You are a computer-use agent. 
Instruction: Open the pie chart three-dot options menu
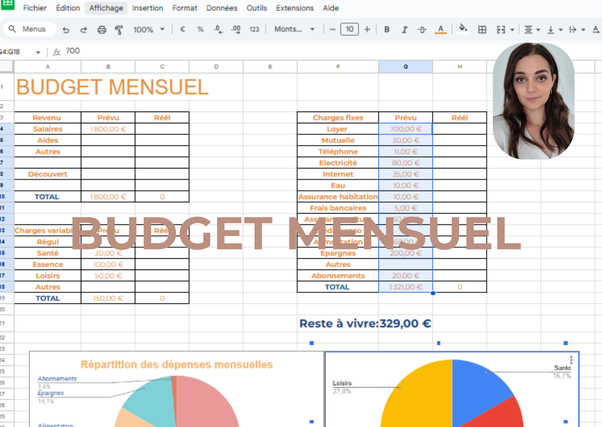pyautogui.click(x=571, y=360)
